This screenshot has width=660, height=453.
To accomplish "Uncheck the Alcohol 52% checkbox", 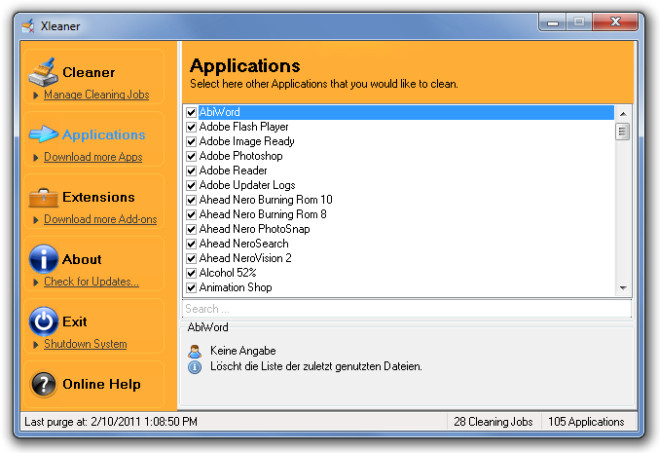I will point(192,273).
